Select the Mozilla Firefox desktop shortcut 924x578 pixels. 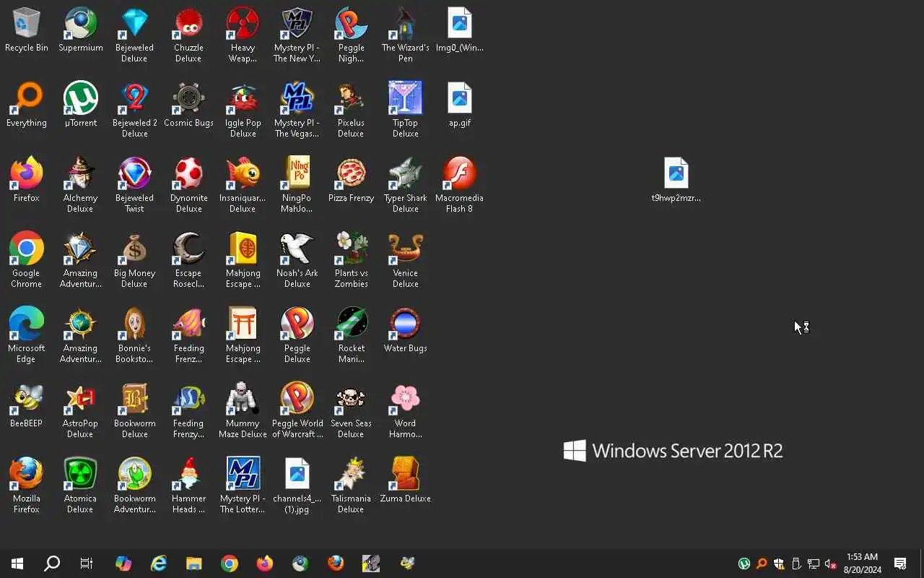[x=27, y=486]
